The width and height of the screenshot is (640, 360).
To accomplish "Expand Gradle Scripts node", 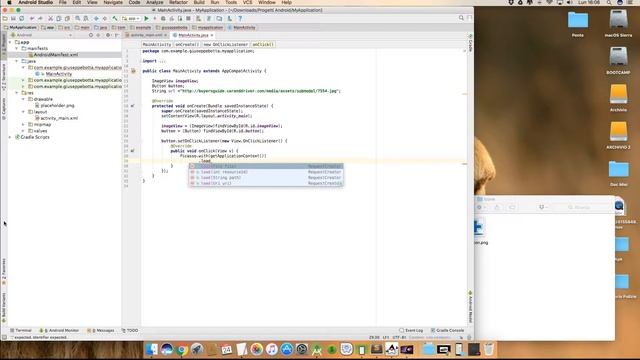I will click(11, 137).
